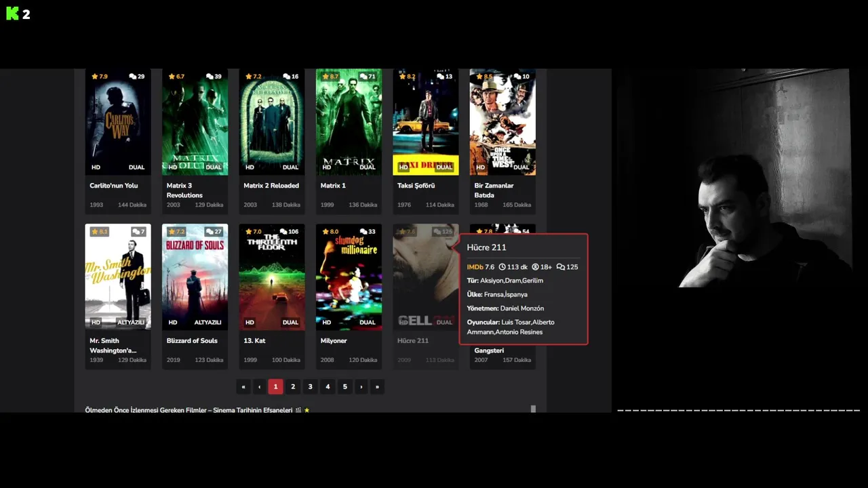Click comment icon showing 7 on Mr. Smith
868x488 pixels.
tap(138, 232)
